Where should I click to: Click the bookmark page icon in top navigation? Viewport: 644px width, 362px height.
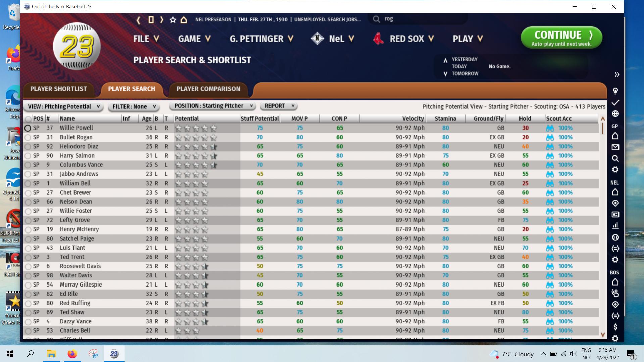[x=151, y=20]
